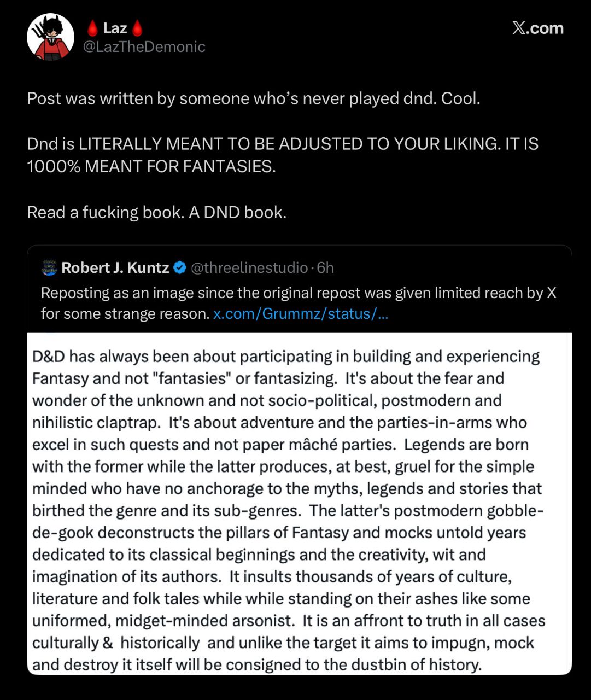Open the x.com/Grummz/status link
This screenshot has width=591, height=700.
pyautogui.click(x=301, y=314)
